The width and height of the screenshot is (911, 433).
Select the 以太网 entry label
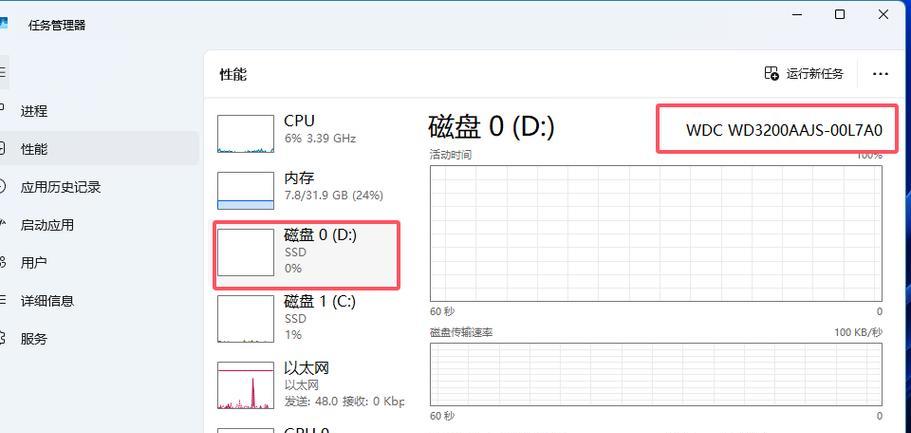pos(307,368)
